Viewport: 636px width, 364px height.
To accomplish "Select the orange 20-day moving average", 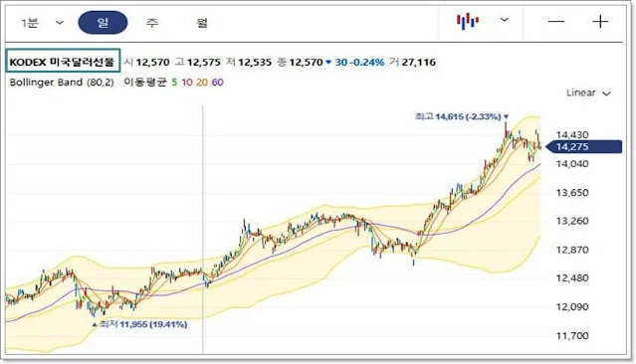I will pos(202,83).
